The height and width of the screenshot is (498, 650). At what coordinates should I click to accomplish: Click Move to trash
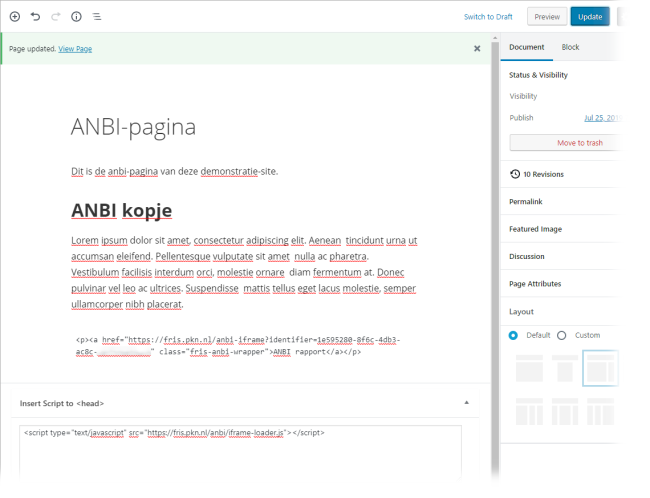(580, 143)
